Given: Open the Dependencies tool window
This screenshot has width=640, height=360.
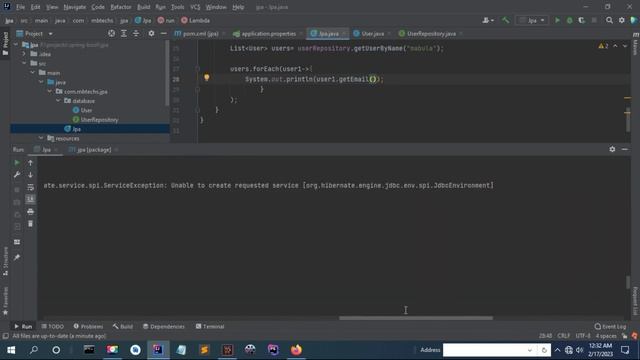Looking at the screenshot, I should click(x=164, y=327).
